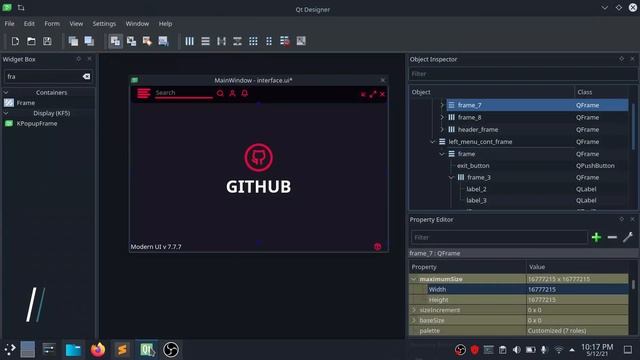Click the Search field in the form header
Screen dimensions: 640x360
[x=184, y=93]
